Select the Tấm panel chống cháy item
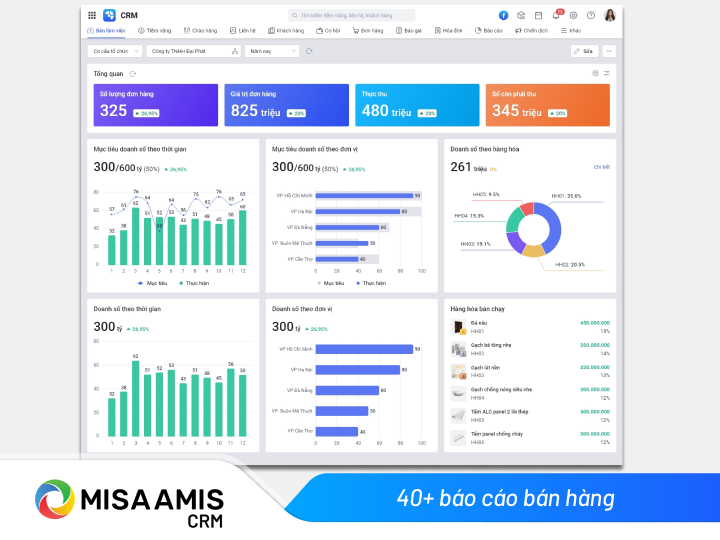This screenshot has height=540, width=720. 530,438
